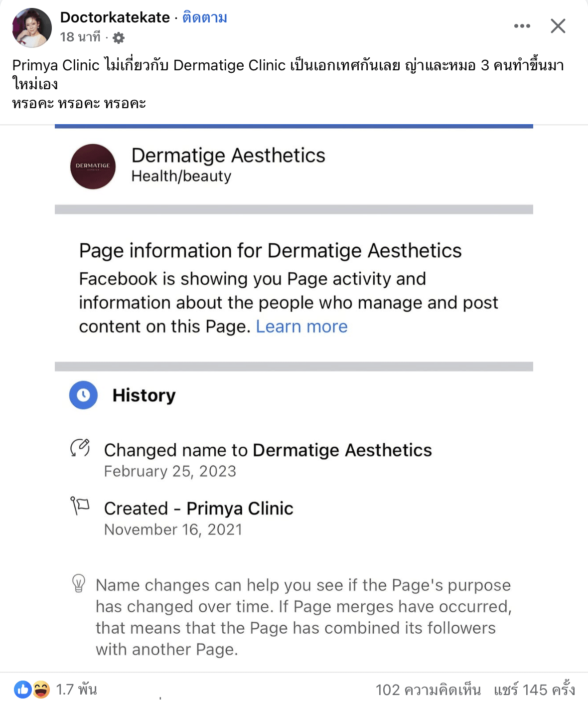Click the Doctorkatekate author name

coord(115,17)
